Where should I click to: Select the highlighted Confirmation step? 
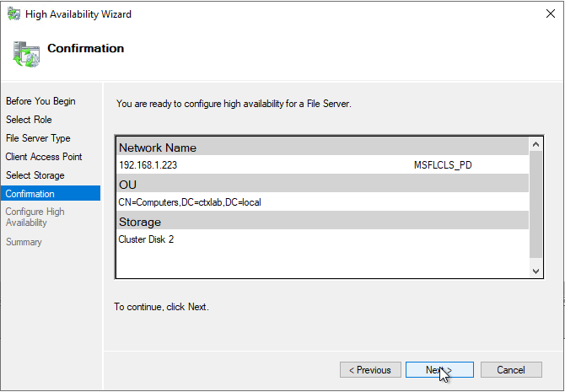click(30, 194)
